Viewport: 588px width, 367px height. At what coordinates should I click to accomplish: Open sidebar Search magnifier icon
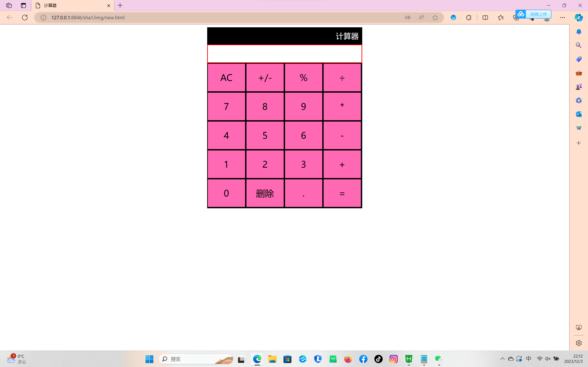tap(579, 45)
